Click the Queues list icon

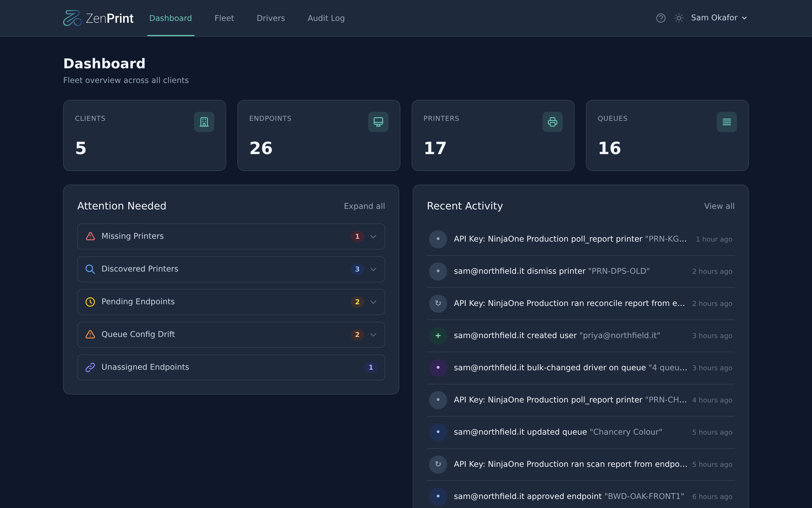tap(727, 122)
